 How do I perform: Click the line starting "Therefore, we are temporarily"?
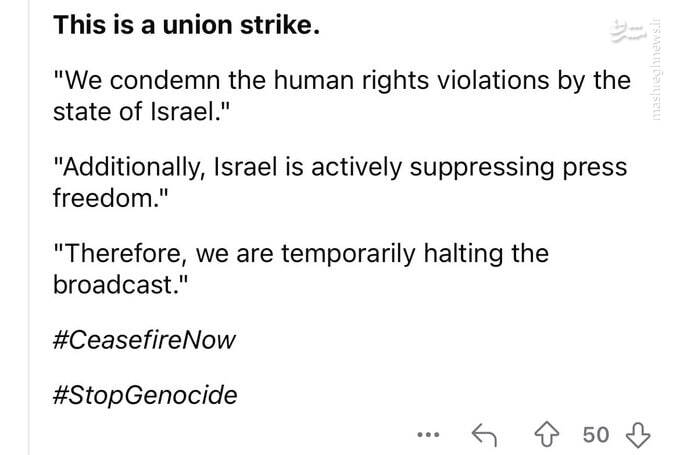(300, 252)
